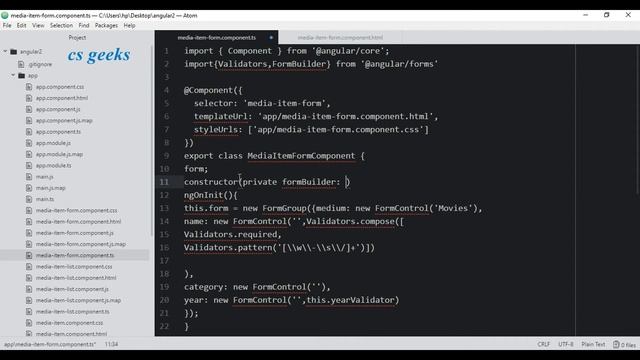640x360 pixels.
Task: Click the media-item-list.component.css file icon
Action: point(29,266)
